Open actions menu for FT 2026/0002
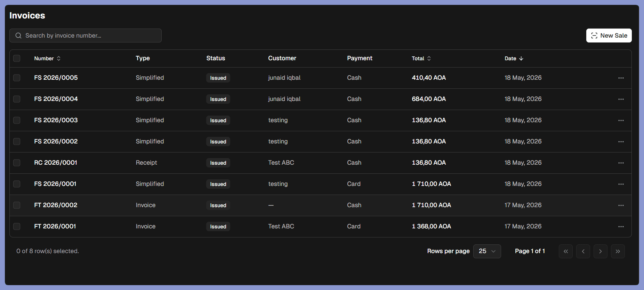 pyautogui.click(x=621, y=205)
